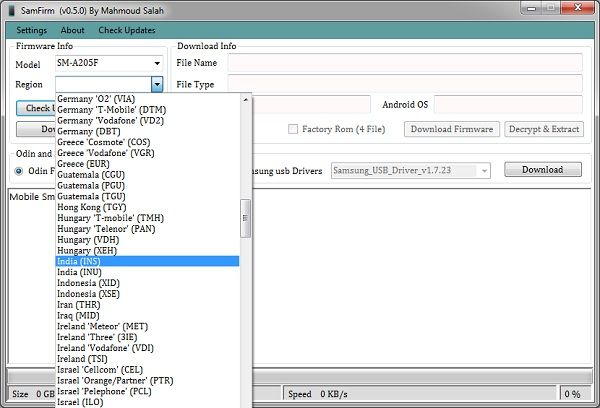Select Ireland 'Meteor' (MET) region

tap(147, 326)
